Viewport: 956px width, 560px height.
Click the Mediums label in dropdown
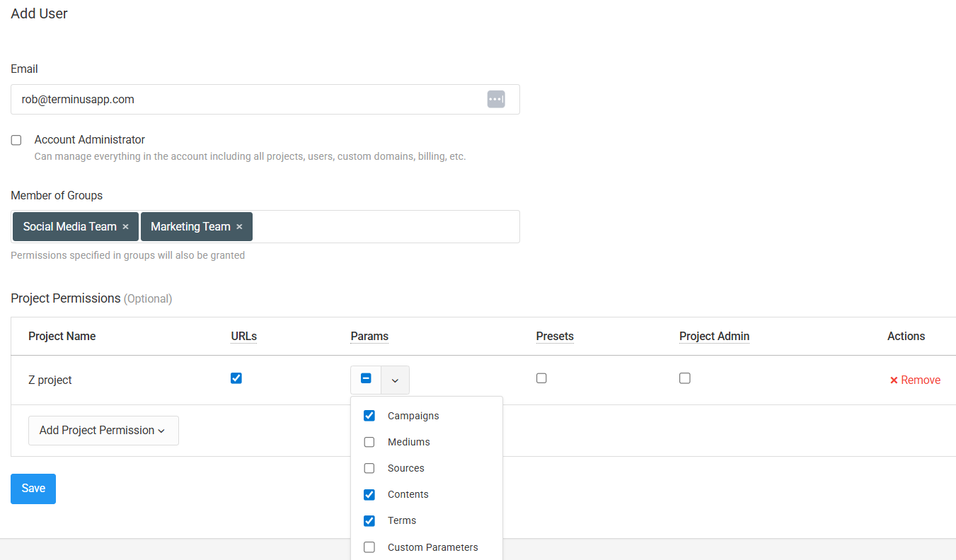409,442
